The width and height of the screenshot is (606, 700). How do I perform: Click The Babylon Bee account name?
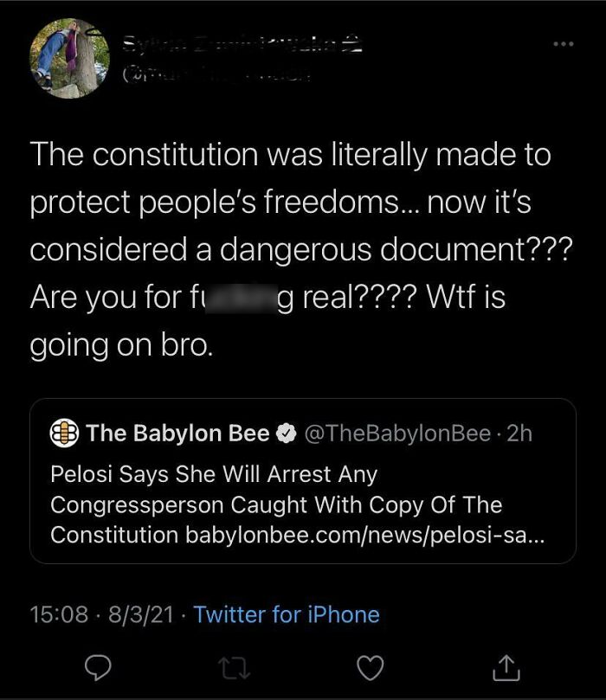177,433
